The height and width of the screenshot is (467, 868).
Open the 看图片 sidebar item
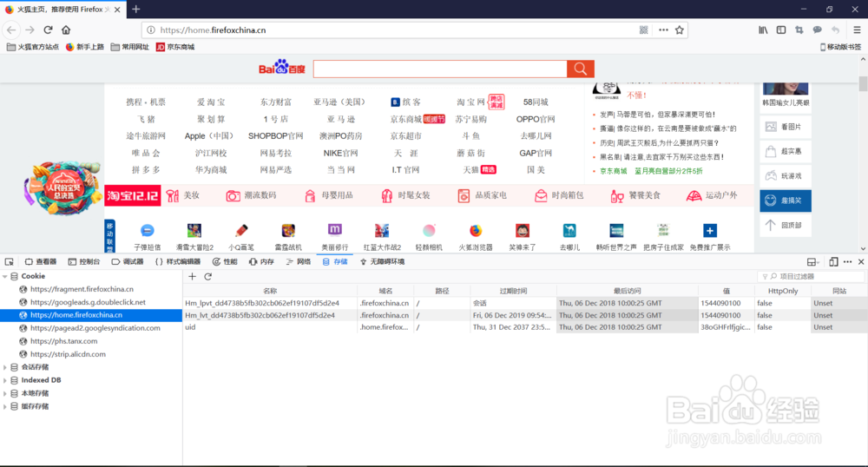point(786,127)
